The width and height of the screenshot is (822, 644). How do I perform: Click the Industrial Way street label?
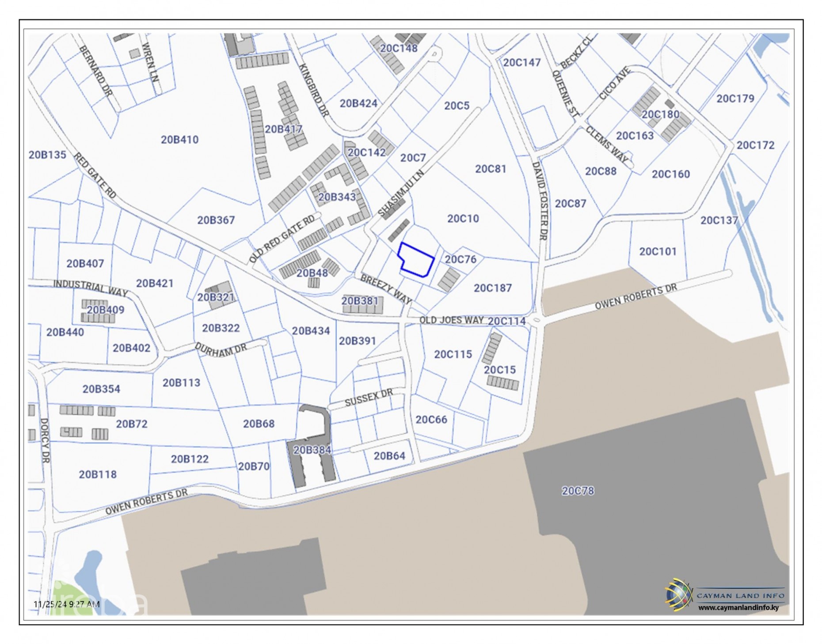pyautogui.click(x=91, y=288)
